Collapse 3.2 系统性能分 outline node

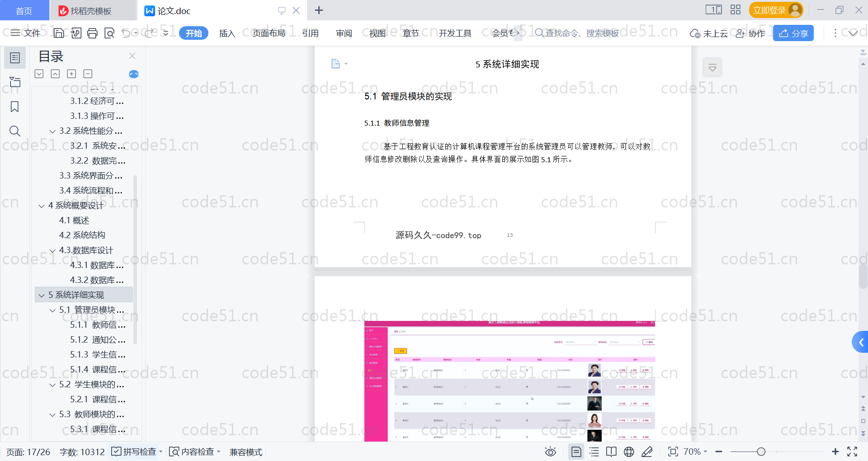(52, 131)
